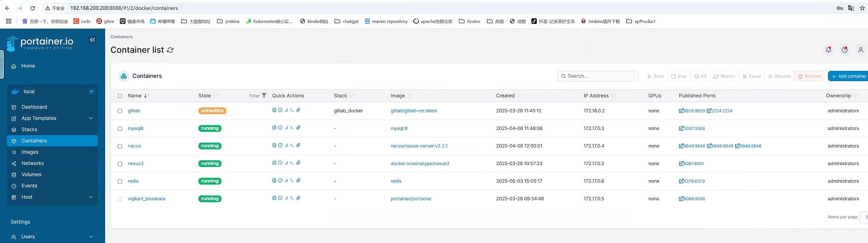Open the gitlab container details
Screen dimensions: 868x243
tap(134, 111)
